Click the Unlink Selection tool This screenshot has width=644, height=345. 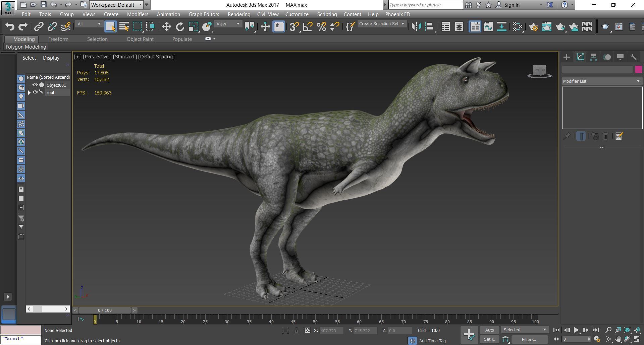click(52, 26)
